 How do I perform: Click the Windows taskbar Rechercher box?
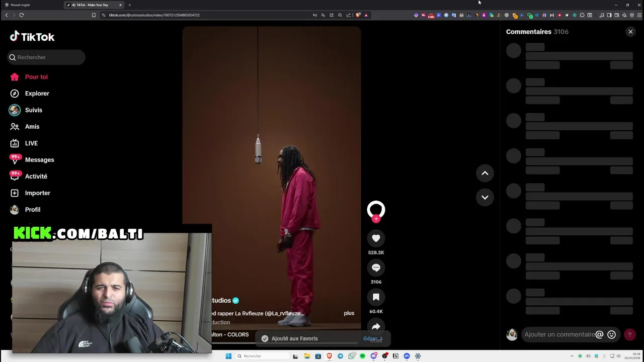point(262,356)
